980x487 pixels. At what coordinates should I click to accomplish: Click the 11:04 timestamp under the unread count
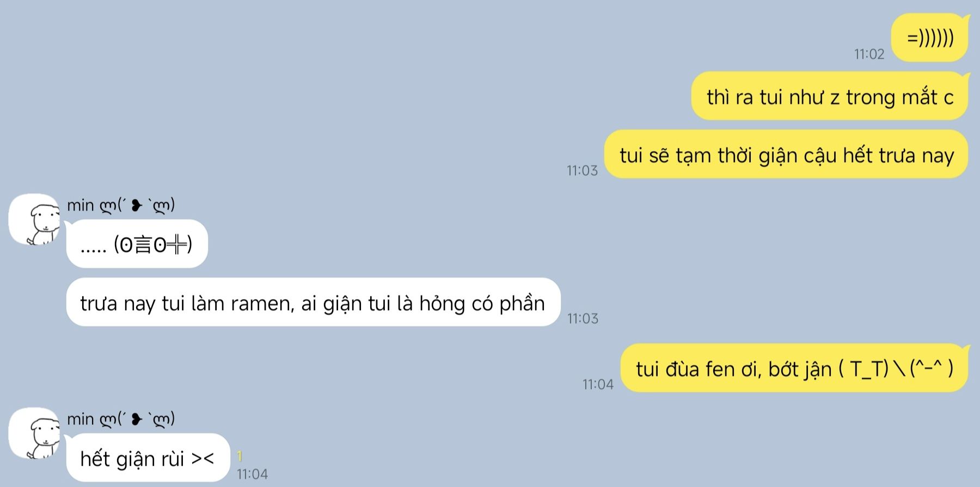pos(252,474)
